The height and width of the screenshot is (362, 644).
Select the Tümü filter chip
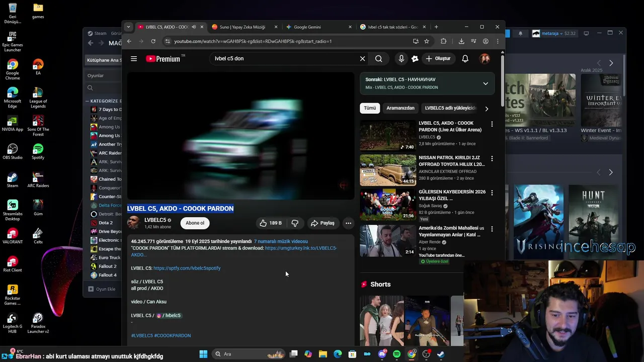click(x=370, y=108)
